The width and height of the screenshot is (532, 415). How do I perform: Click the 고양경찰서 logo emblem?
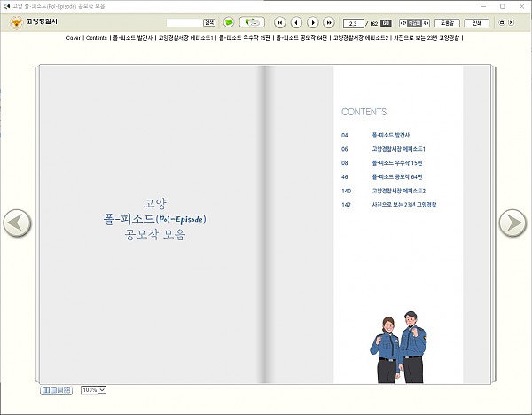[16, 22]
